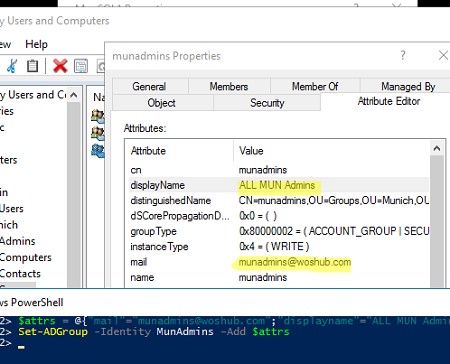Open the Object tab
450x364 pixels.
(162, 103)
